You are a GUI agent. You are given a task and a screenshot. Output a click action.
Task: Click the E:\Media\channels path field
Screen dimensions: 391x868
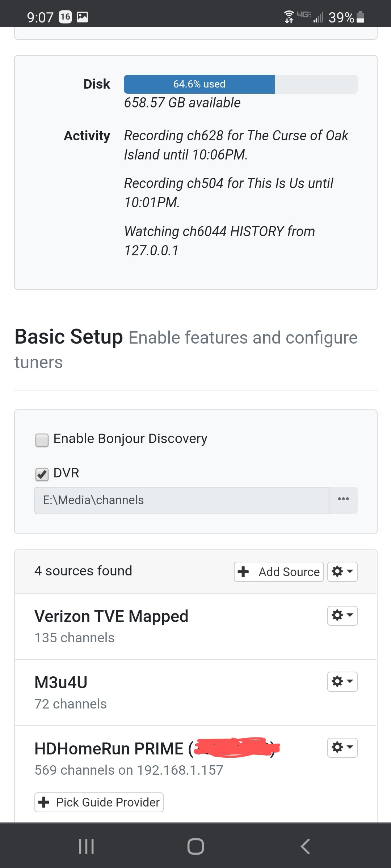182,500
